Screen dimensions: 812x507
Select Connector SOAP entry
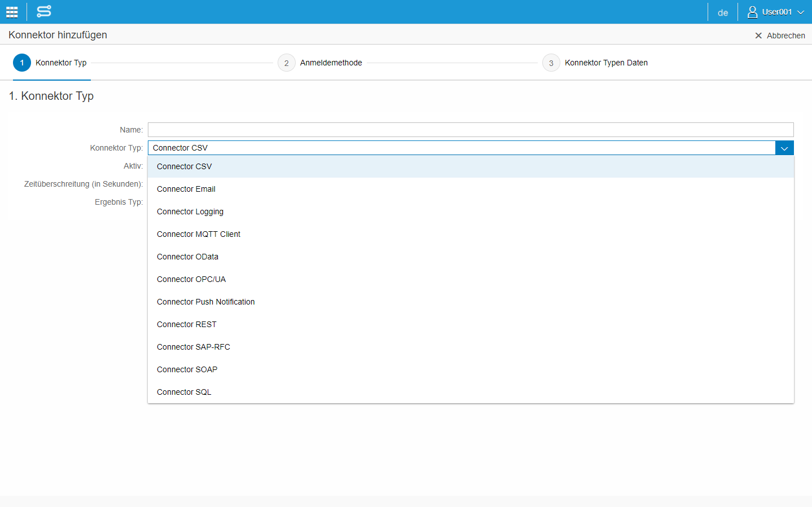point(471,369)
